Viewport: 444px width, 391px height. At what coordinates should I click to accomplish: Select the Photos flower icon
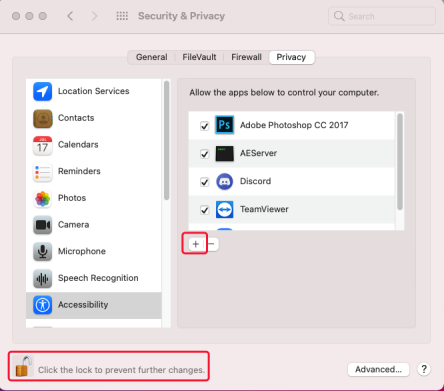click(43, 199)
